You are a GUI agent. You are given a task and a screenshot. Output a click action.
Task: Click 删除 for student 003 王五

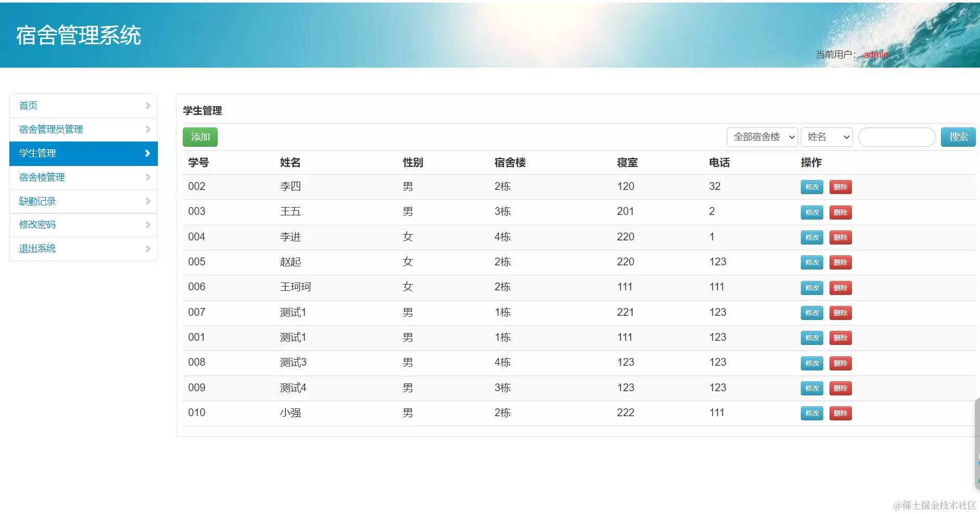coord(840,212)
